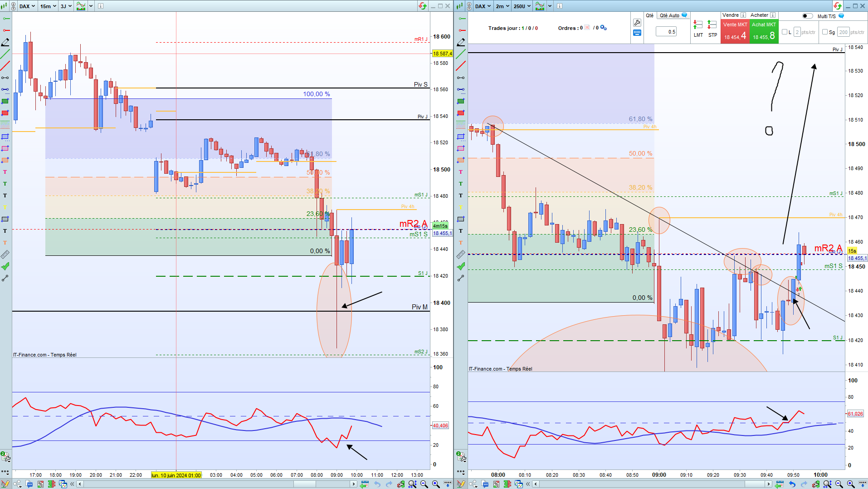Viewport: 868px width, 489px height.
Task: Open 15m timeframe dropdown
Action: pos(48,6)
